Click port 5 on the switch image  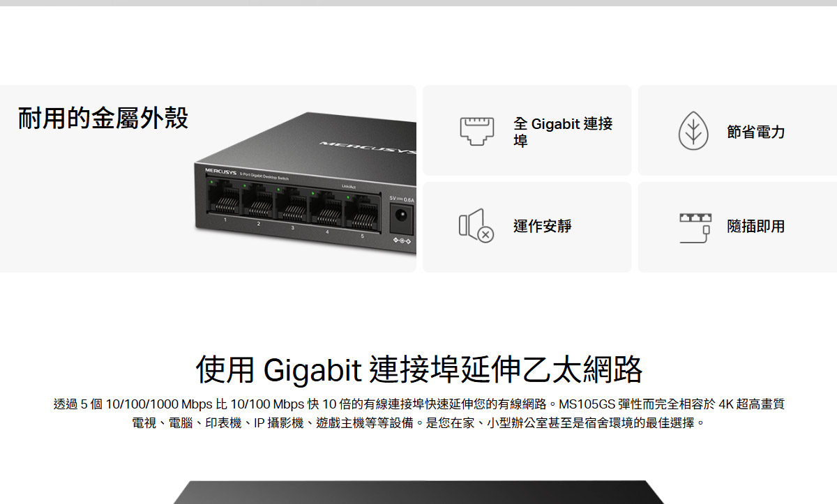tap(363, 211)
